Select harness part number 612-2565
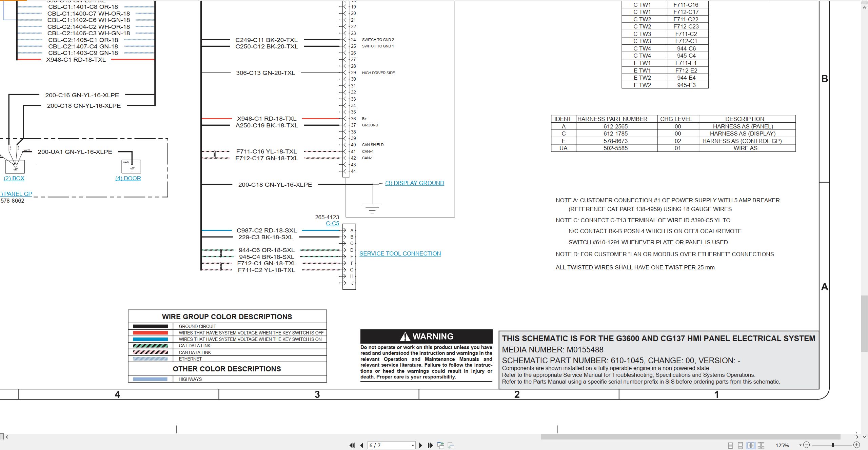 click(615, 126)
